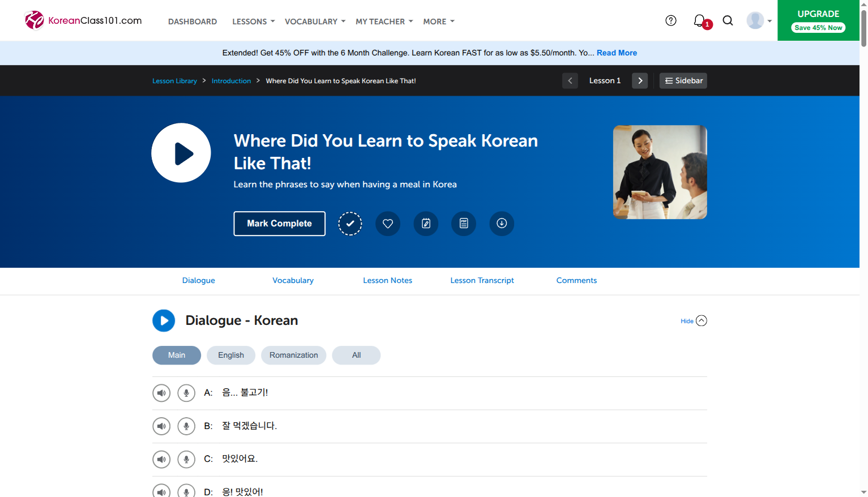Switch to the Lesson Notes tab
The height and width of the screenshot is (497, 868).
click(388, 281)
